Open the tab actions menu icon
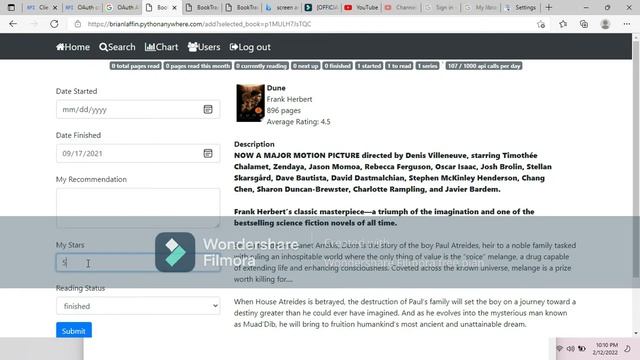The image size is (640, 360). (x=11, y=7)
